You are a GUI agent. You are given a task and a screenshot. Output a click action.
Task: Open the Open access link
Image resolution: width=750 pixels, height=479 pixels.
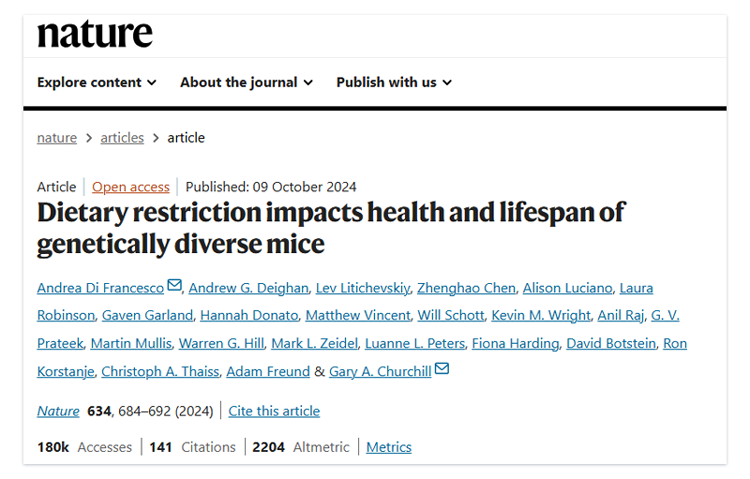(x=131, y=187)
